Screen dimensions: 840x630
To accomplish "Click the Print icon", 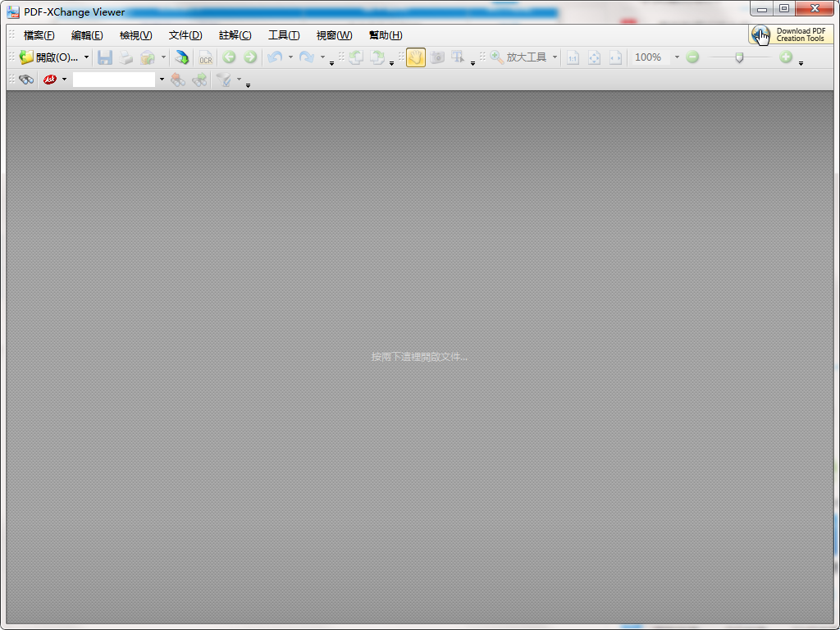I will (x=126, y=57).
